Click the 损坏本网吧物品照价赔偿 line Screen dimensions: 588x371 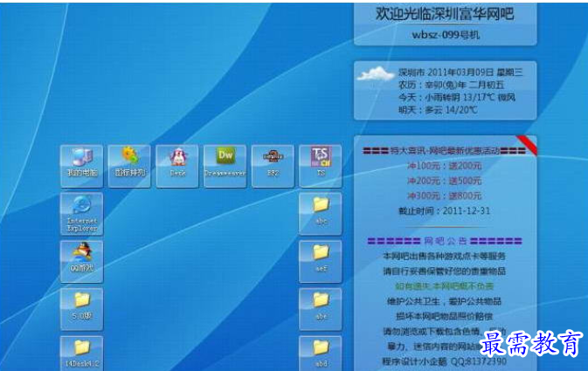click(445, 316)
